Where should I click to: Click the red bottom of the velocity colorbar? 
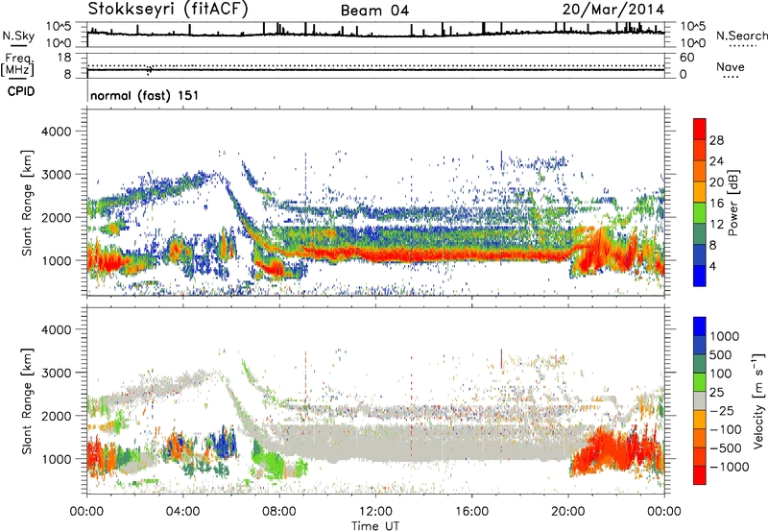[x=700, y=475]
